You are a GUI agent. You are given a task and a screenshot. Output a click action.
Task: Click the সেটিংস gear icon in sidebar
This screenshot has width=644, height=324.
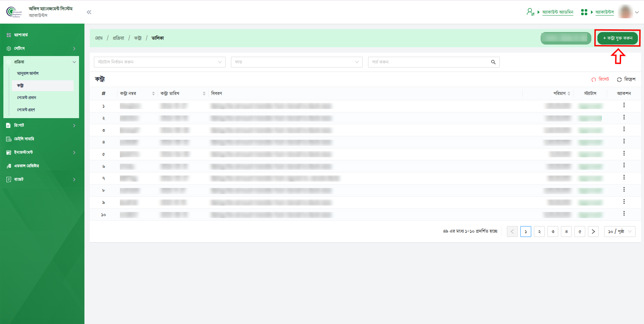click(9, 49)
